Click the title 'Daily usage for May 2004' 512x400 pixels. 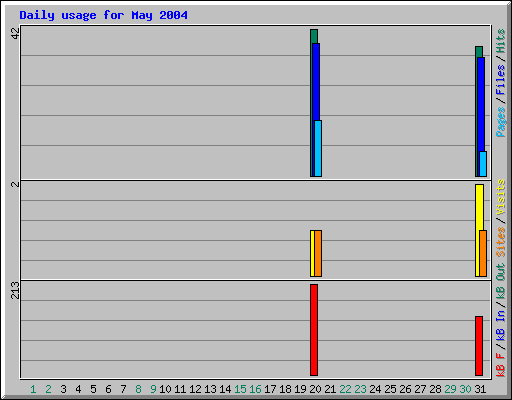103,15
